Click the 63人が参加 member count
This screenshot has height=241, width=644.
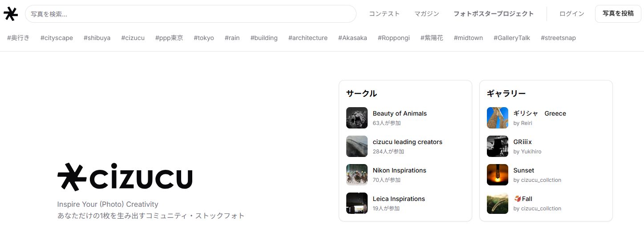[x=387, y=123]
